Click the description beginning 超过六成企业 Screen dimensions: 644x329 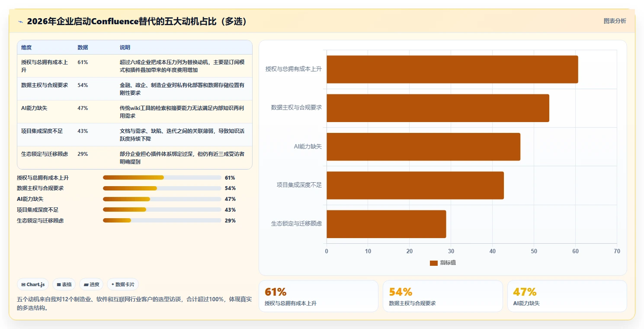[183, 66]
